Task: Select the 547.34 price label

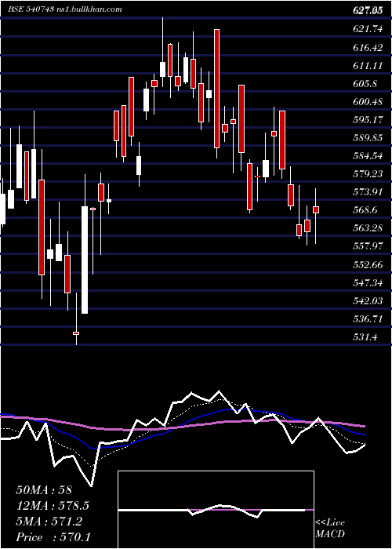Action: coord(368,283)
